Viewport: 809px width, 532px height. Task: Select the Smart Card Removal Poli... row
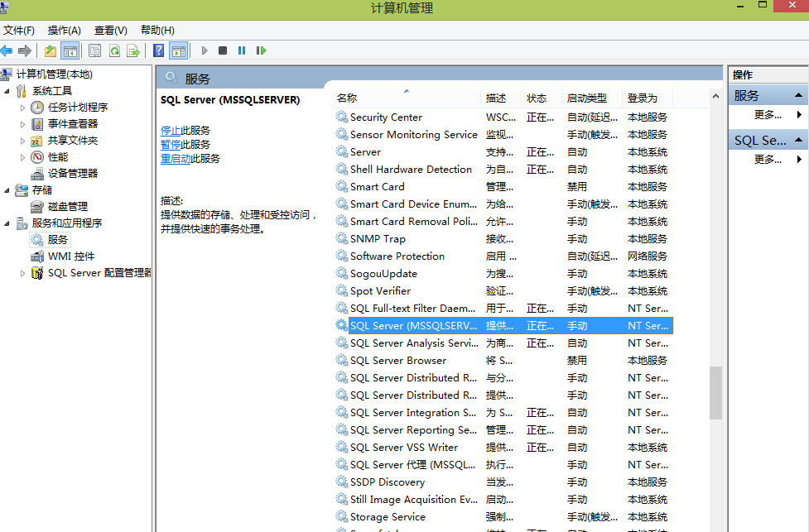pyautogui.click(x=503, y=221)
